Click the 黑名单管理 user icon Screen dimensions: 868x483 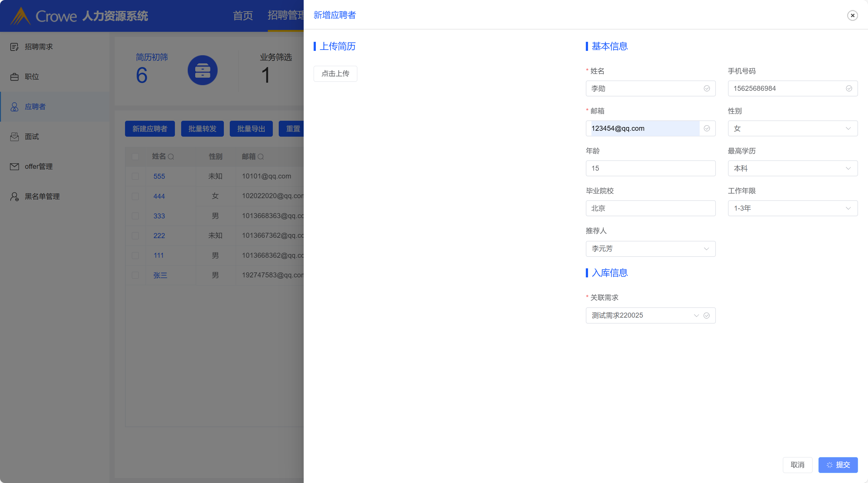pyautogui.click(x=14, y=197)
